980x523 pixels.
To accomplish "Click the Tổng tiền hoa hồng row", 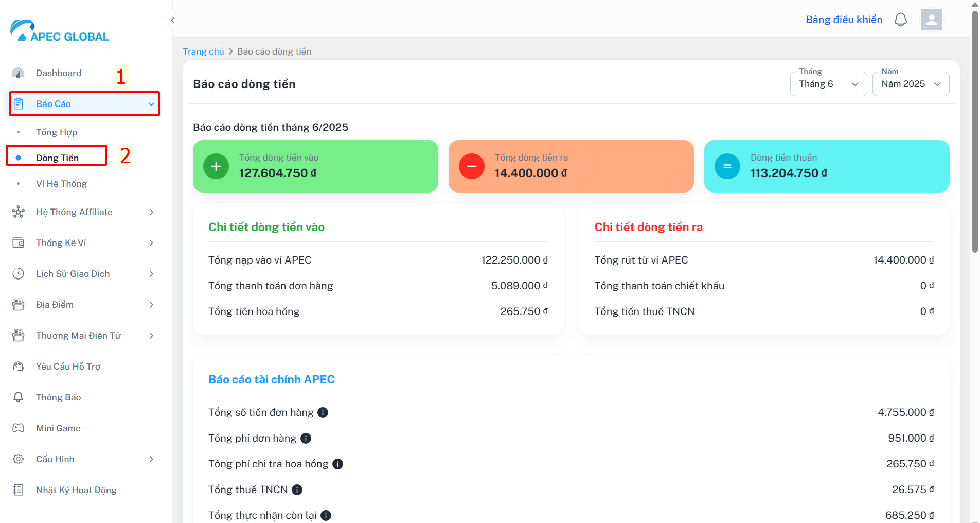I will (x=378, y=311).
